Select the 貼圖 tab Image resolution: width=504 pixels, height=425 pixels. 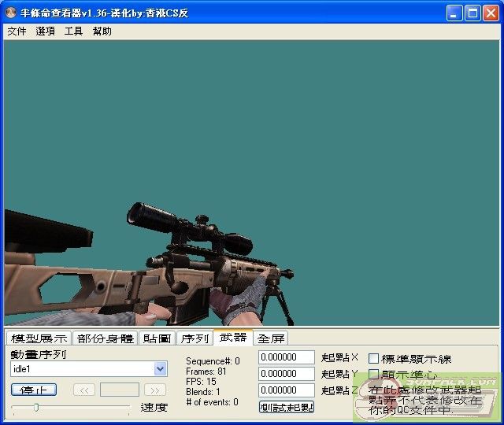(157, 338)
